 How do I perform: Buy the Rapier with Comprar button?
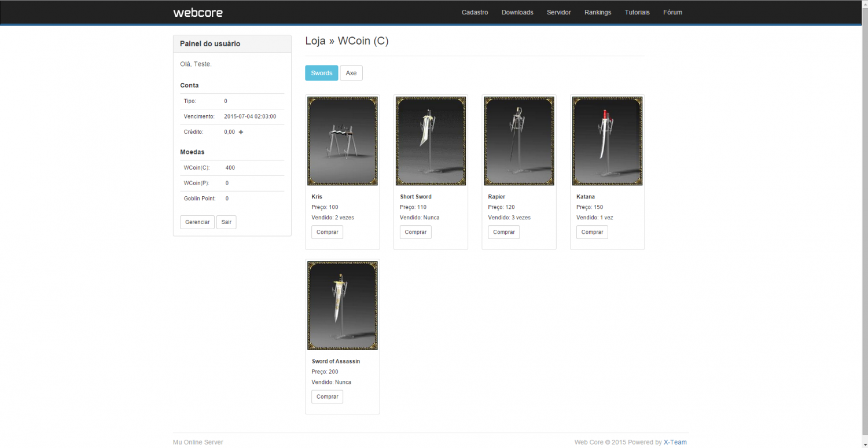[x=504, y=232]
